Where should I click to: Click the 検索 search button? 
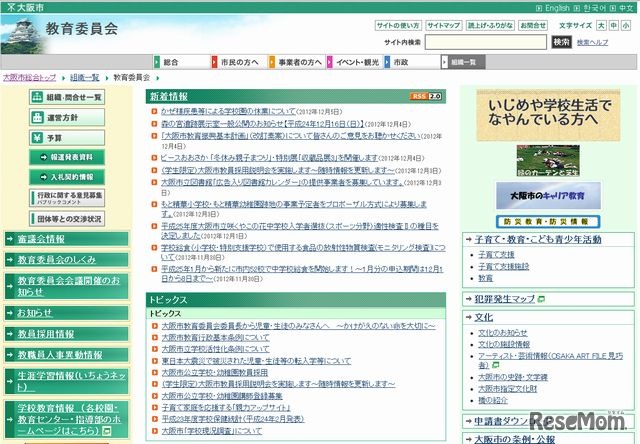(561, 42)
